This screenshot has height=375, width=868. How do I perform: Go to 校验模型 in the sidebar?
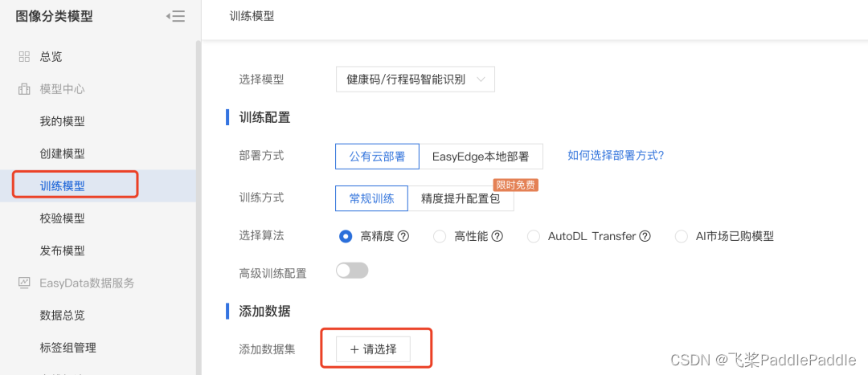[63, 218]
